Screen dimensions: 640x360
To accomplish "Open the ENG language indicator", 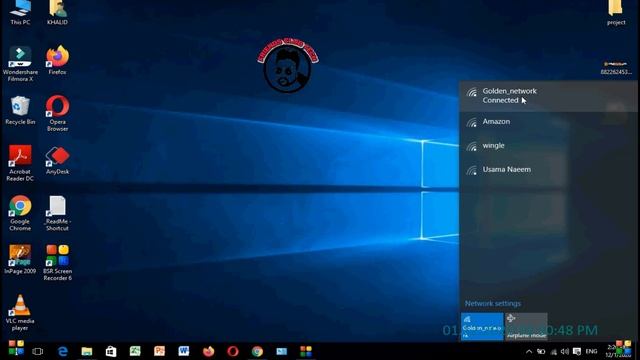I will 591,351.
